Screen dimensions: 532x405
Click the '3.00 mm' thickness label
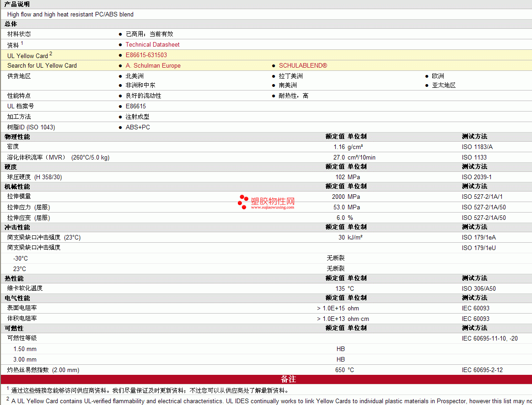(25, 359)
